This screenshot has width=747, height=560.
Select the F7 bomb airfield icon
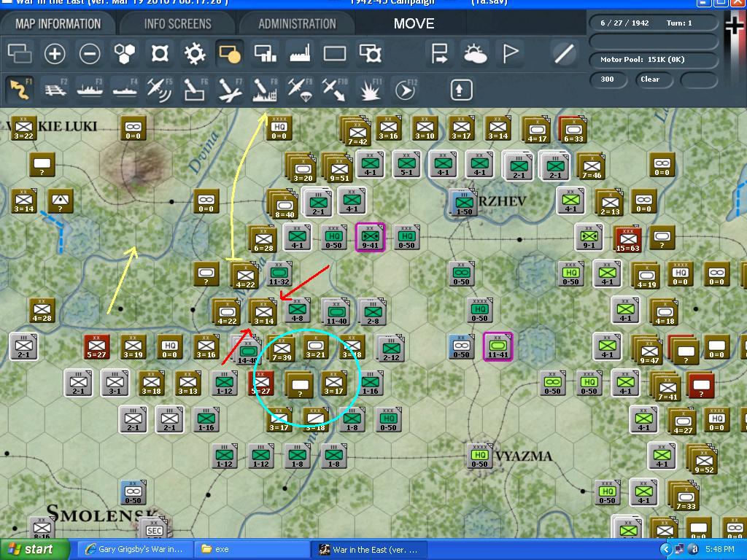[x=230, y=90]
